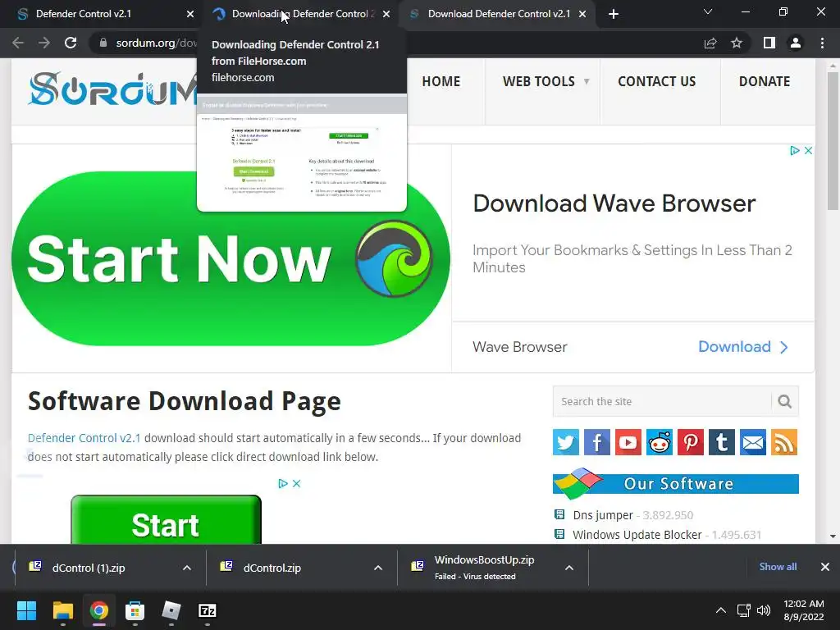Image resolution: width=840 pixels, height=630 pixels.
Task: Go to CONTACT US page
Action: pos(657,81)
